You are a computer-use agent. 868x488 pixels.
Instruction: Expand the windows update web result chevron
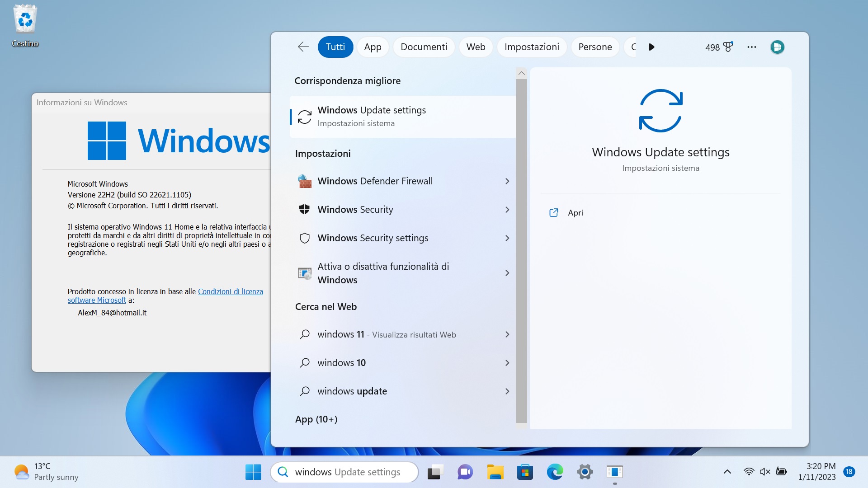click(x=507, y=391)
